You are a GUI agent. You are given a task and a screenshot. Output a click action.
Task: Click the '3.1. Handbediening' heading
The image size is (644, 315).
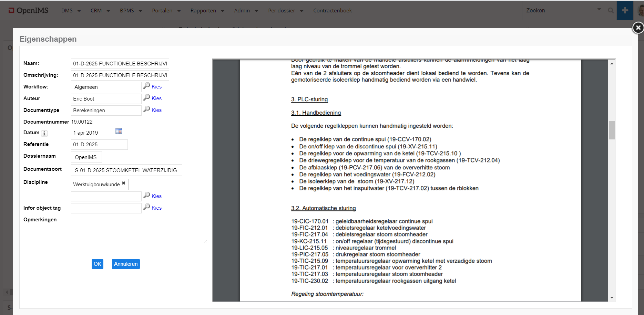(x=316, y=113)
